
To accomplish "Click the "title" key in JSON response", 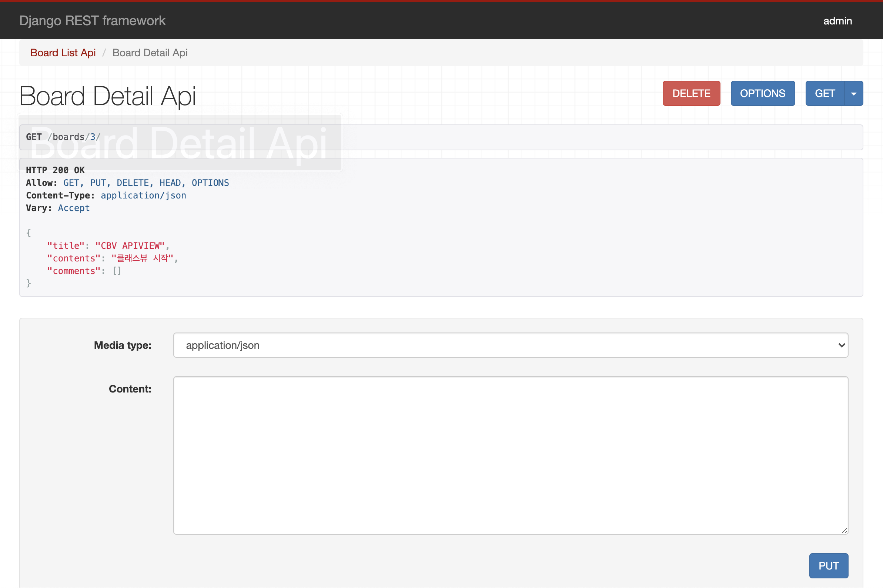I will [66, 245].
